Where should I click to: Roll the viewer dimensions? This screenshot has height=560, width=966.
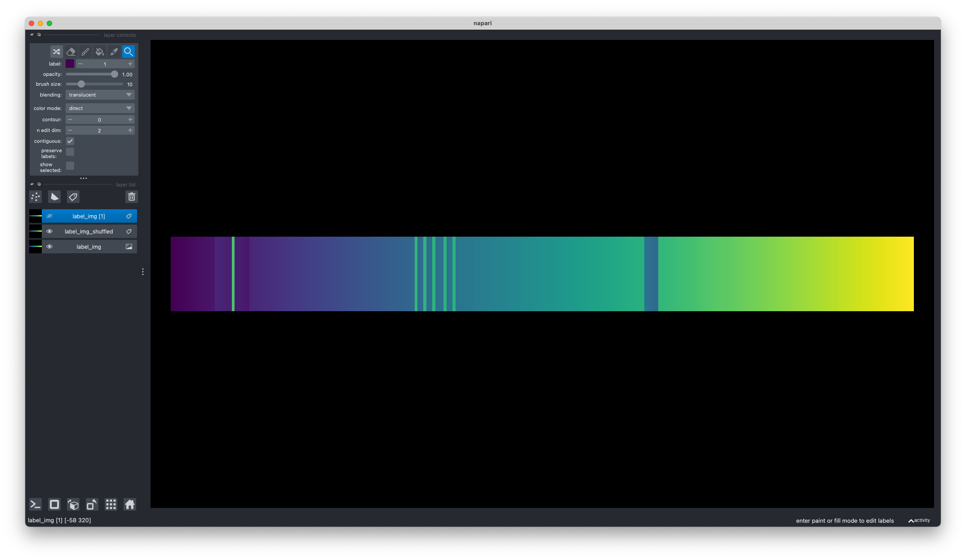coord(73,504)
